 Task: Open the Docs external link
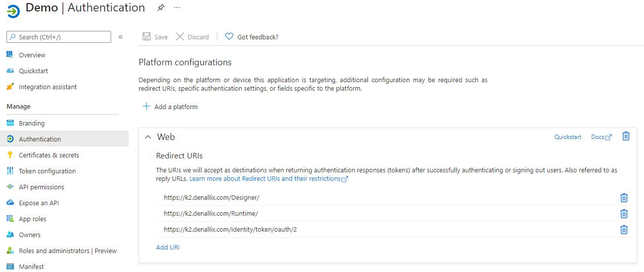pyautogui.click(x=601, y=137)
